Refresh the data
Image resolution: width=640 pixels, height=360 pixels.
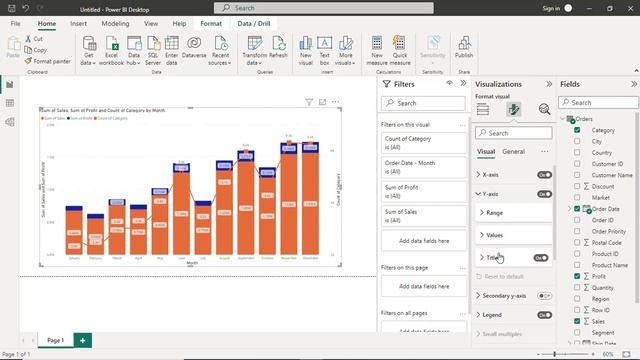point(278,47)
